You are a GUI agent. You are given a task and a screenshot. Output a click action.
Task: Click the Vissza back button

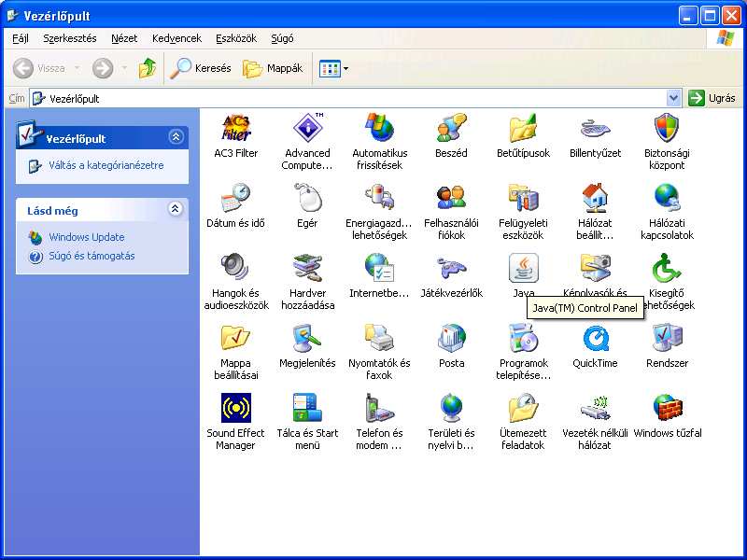coord(39,68)
